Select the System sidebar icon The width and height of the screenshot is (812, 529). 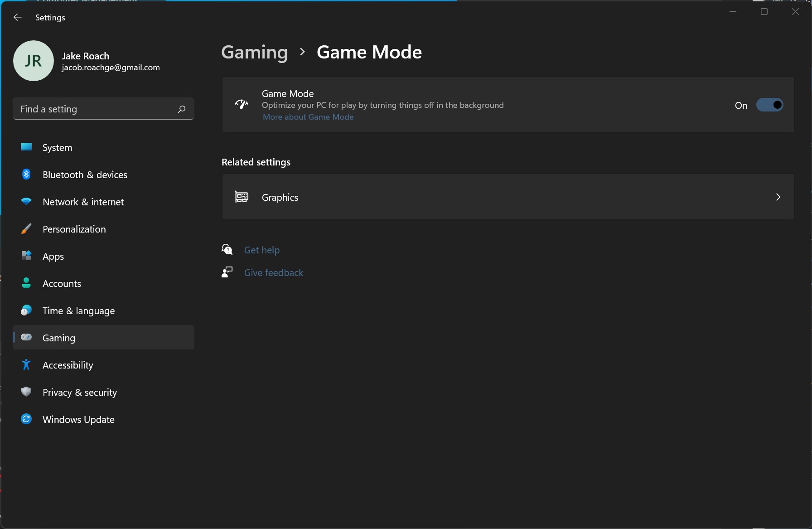[26, 147]
